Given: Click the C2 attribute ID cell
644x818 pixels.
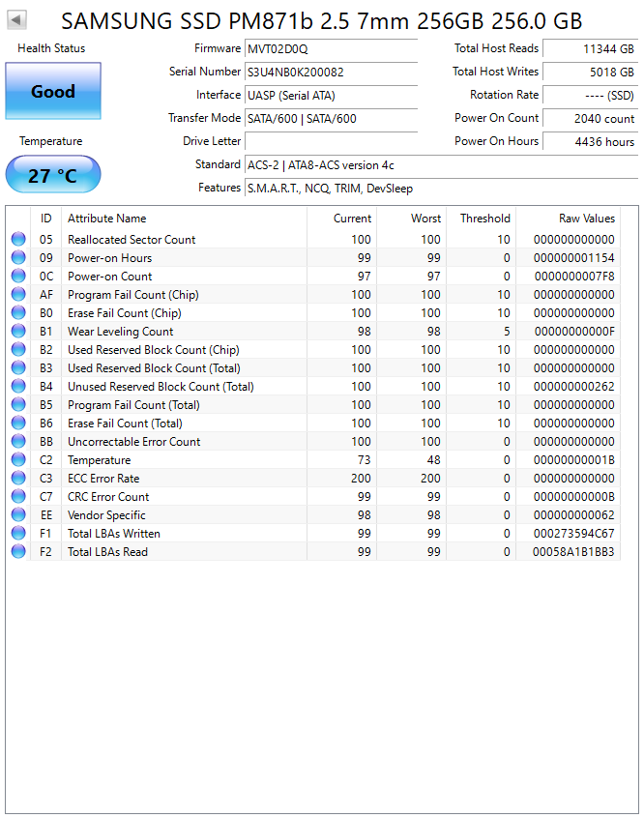Looking at the screenshot, I should point(45,460).
